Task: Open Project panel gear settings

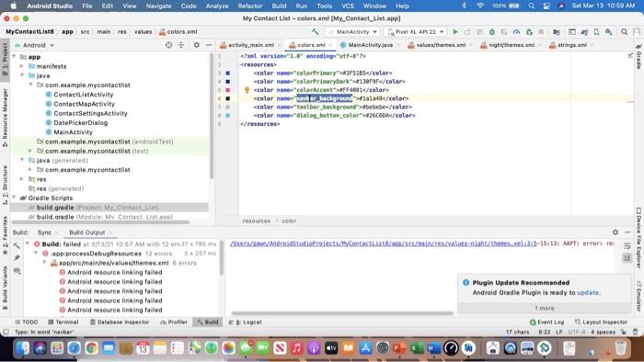Action: tap(196, 45)
